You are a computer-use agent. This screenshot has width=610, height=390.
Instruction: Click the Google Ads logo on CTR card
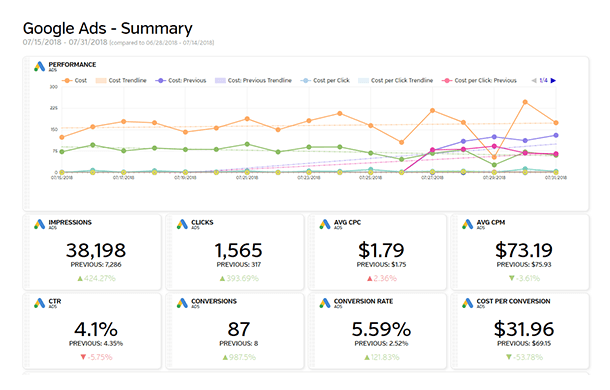[x=39, y=303]
